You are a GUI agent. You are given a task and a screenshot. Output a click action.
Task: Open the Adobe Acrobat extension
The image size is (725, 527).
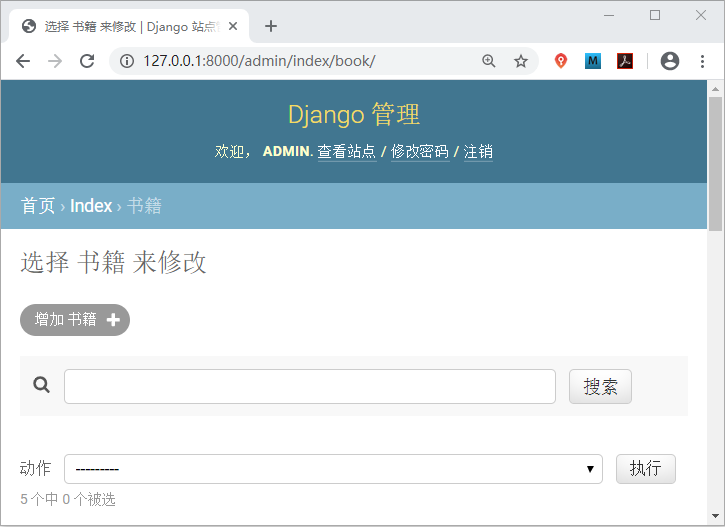pyautogui.click(x=625, y=61)
